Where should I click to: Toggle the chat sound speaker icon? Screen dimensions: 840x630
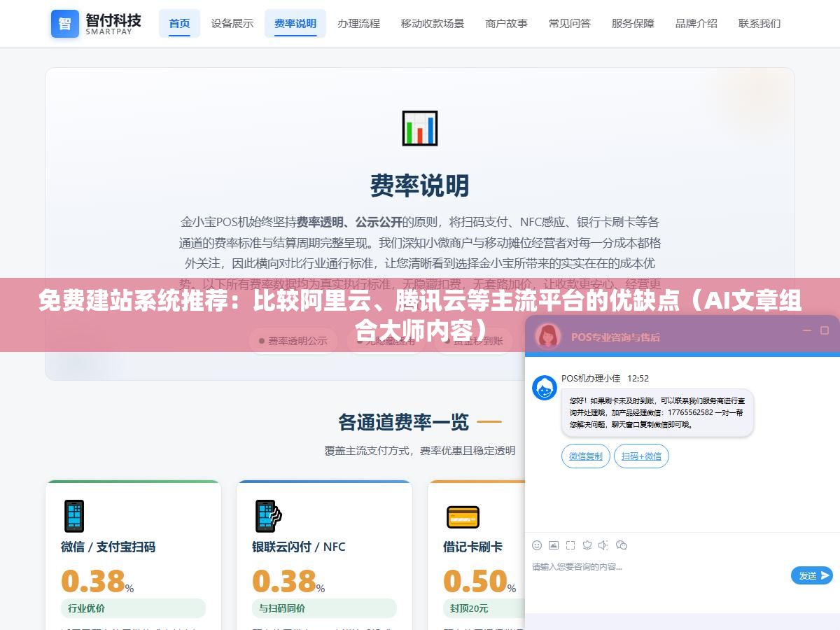point(604,545)
